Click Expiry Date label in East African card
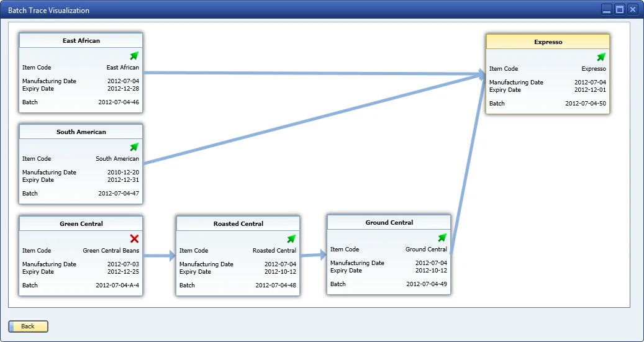The height and width of the screenshot is (342, 644). point(39,89)
